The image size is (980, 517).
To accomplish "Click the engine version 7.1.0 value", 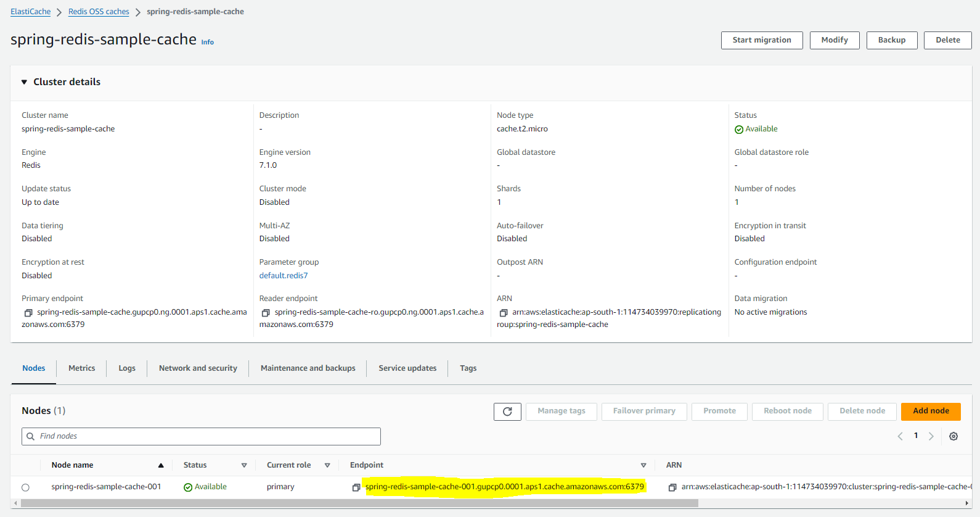I will click(268, 165).
